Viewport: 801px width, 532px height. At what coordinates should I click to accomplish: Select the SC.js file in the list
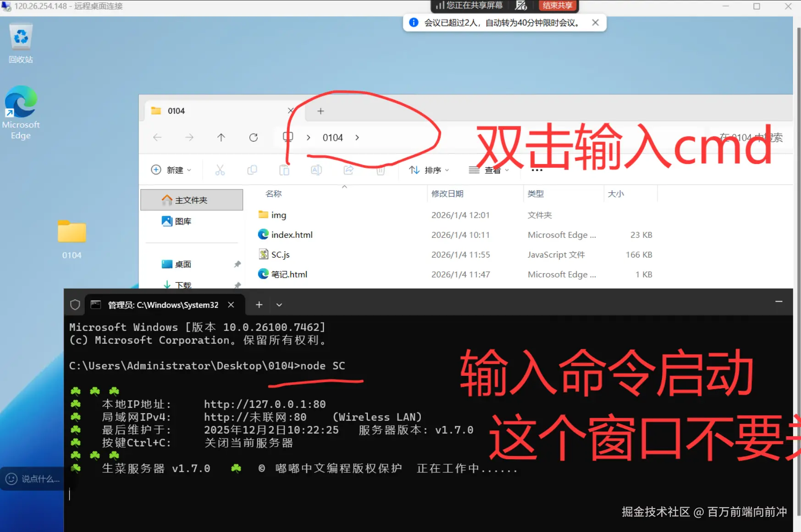[x=280, y=254]
